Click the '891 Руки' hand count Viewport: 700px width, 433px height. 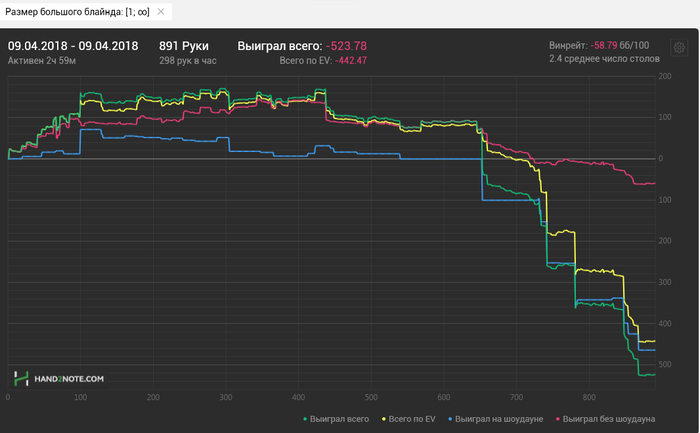pyautogui.click(x=184, y=46)
